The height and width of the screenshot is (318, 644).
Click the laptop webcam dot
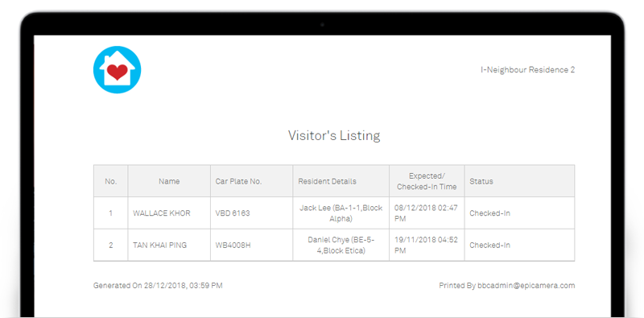coord(322,25)
